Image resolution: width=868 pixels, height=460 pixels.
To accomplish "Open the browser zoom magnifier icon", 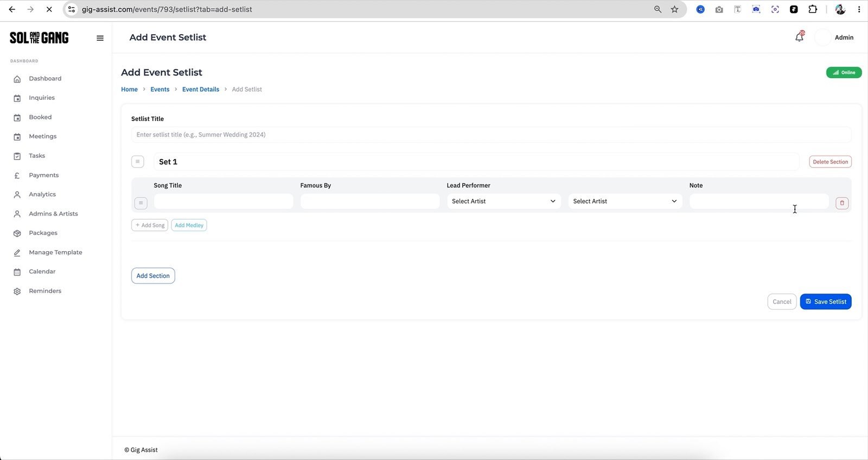I will [658, 9].
